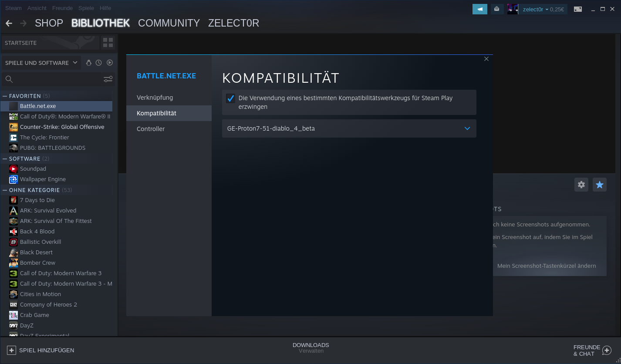Uncheck the force Steam Play compatibility checkbox
The height and width of the screenshot is (364, 621).
tap(231, 98)
